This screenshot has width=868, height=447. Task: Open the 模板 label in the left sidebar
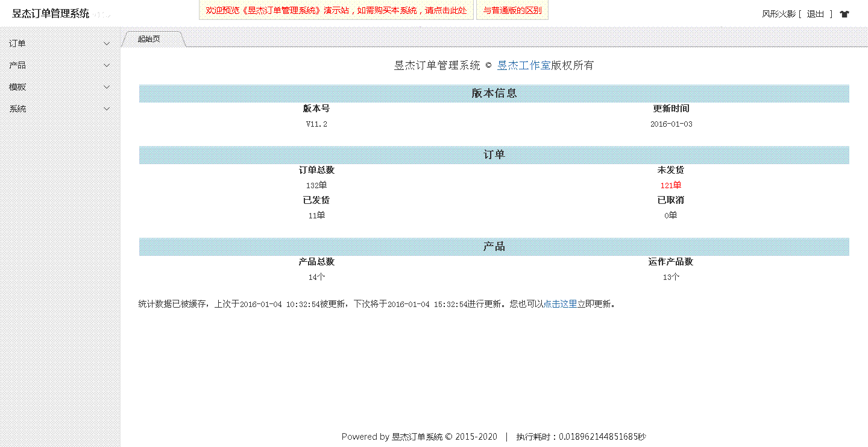(17, 87)
